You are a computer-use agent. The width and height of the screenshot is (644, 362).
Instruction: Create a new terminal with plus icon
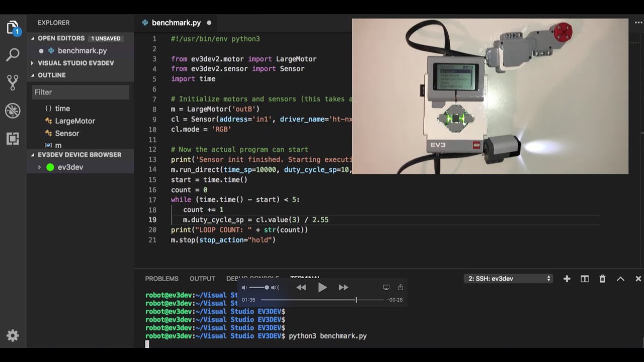(567, 279)
